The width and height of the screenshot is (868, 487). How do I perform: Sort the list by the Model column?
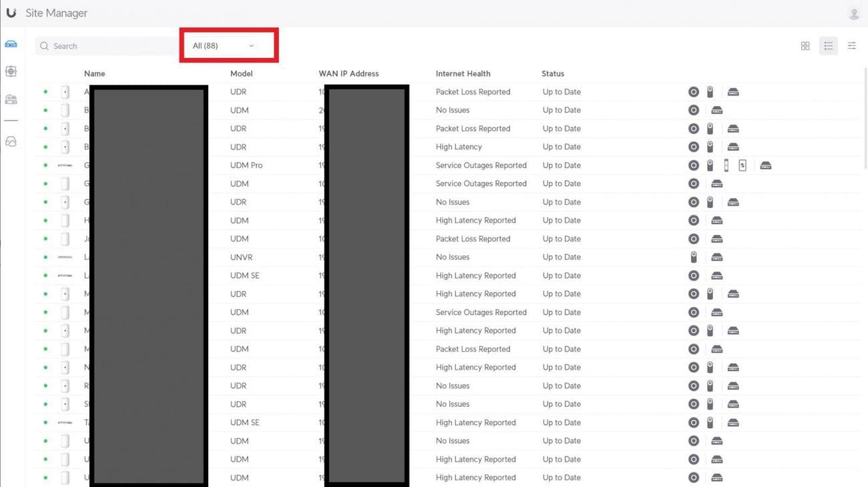pos(241,73)
